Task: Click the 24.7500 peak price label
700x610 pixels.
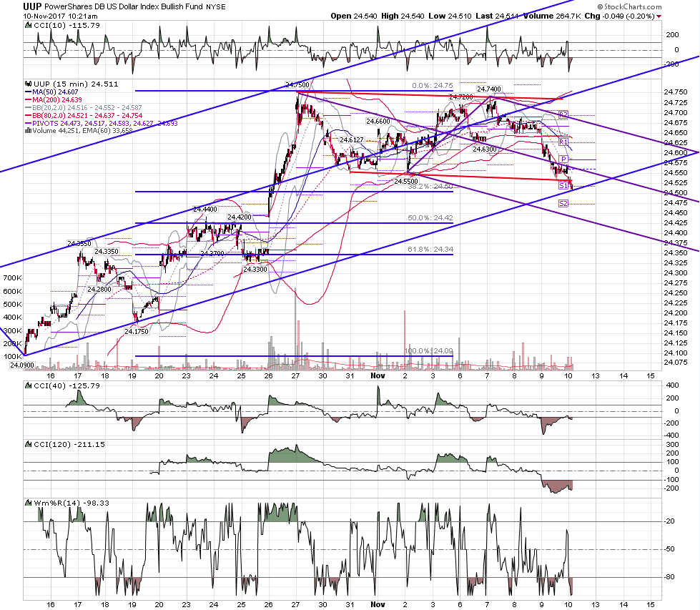Action: pyautogui.click(x=297, y=85)
